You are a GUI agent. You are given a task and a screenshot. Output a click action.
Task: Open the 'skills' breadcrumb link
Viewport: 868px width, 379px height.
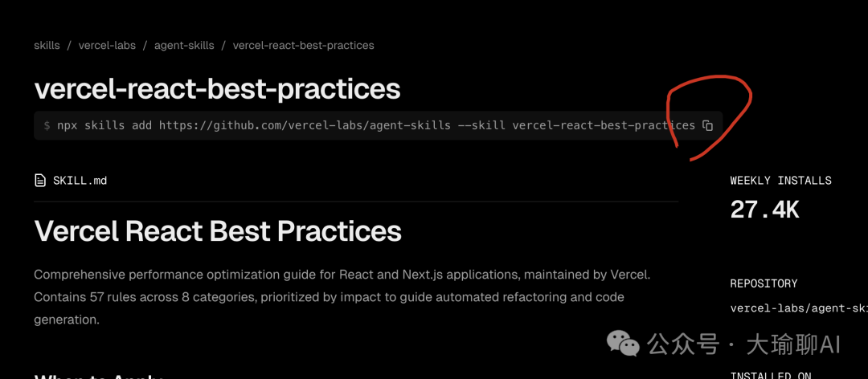pos(47,45)
